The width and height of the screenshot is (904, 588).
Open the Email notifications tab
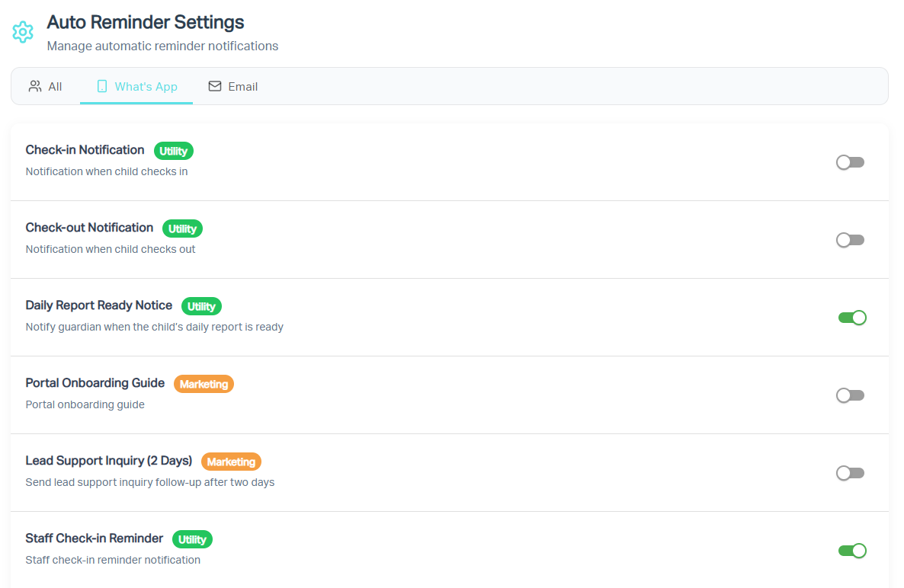tap(233, 86)
